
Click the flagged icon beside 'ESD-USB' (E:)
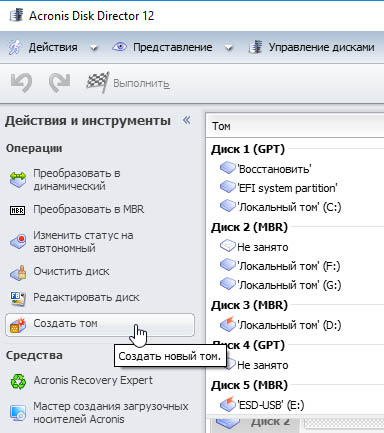[228, 404]
